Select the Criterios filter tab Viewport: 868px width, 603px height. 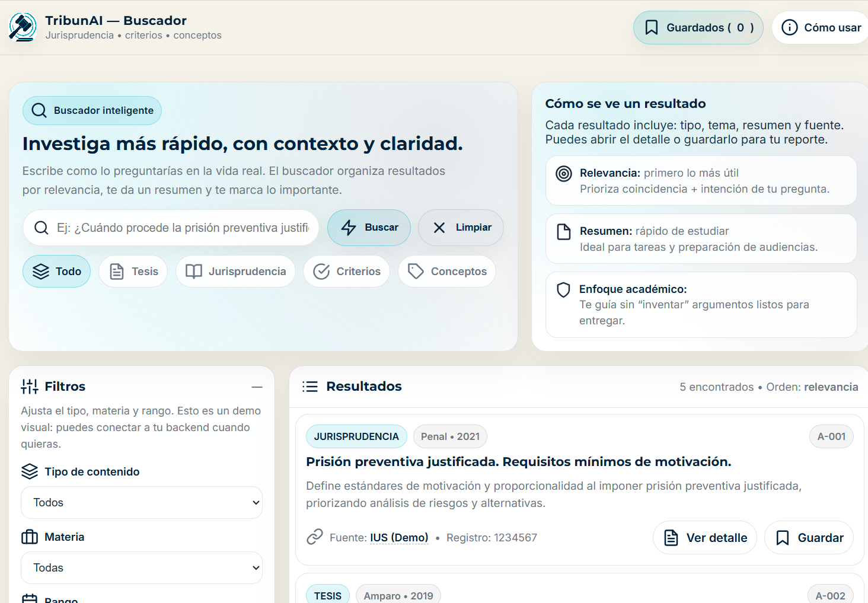point(346,272)
